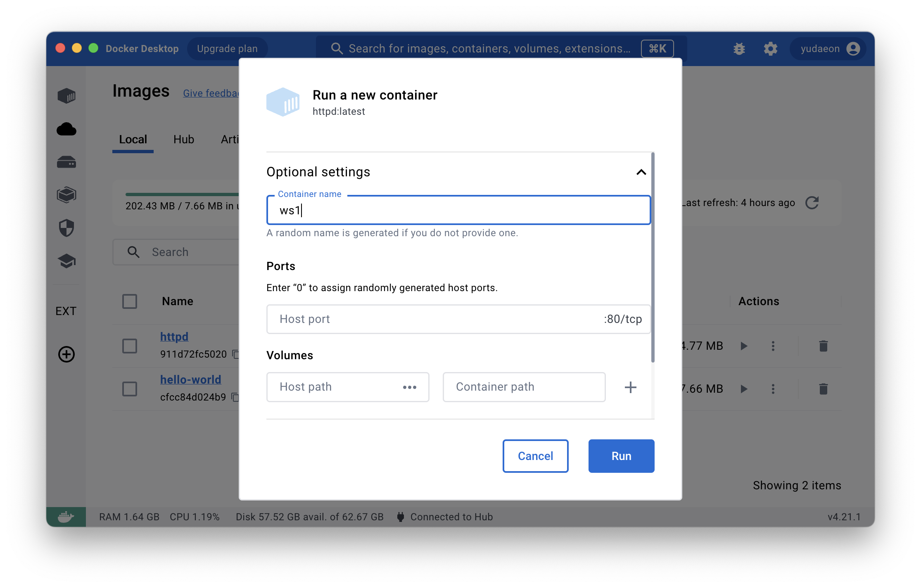Viewport: 921px width, 588px height.
Task: Open Docker Scout shield icon
Action: [x=66, y=228]
